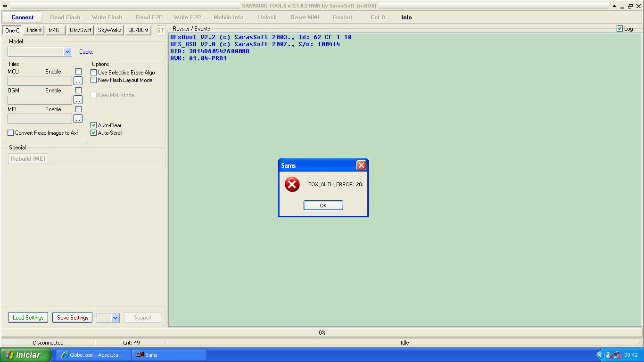Enable the MEL file checkbox

78,109
